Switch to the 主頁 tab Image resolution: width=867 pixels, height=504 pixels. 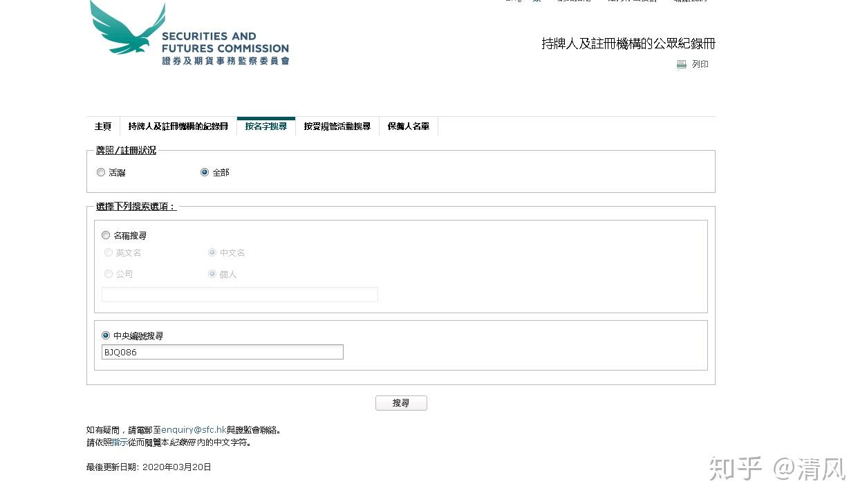102,126
